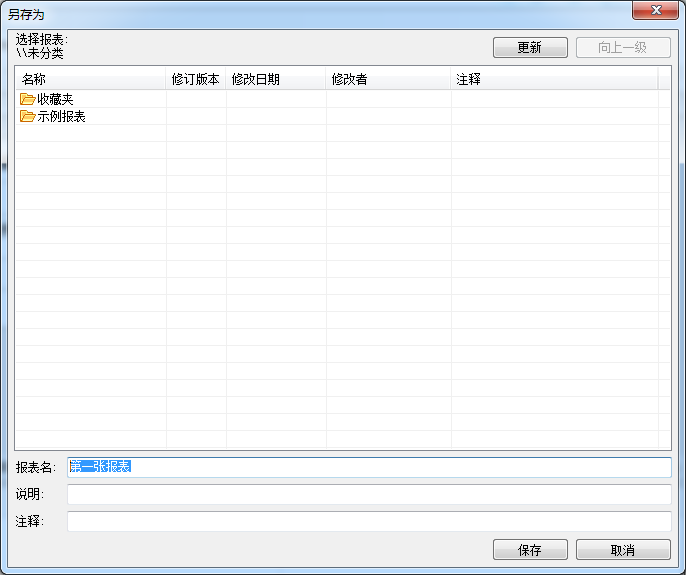Close the 另存为 dialog

point(655,10)
